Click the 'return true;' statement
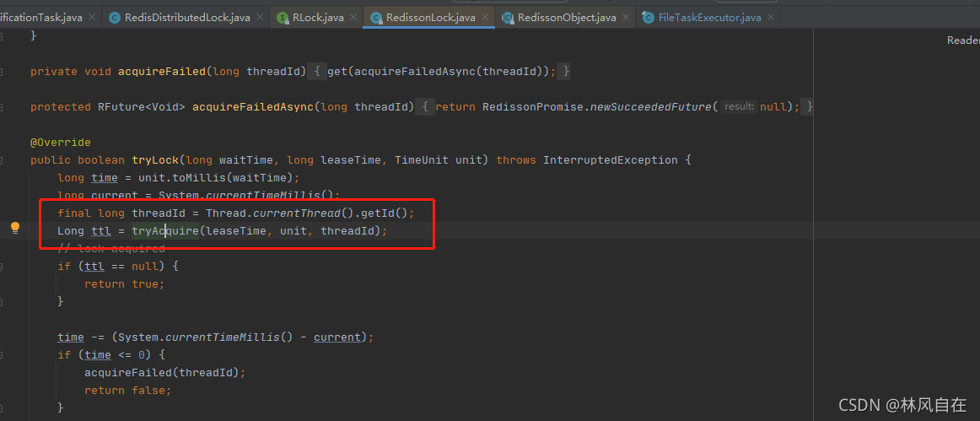The image size is (980, 421). click(124, 284)
